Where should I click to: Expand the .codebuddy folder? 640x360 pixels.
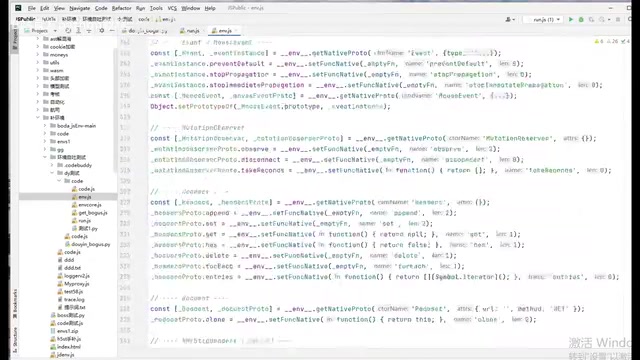click(52, 165)
